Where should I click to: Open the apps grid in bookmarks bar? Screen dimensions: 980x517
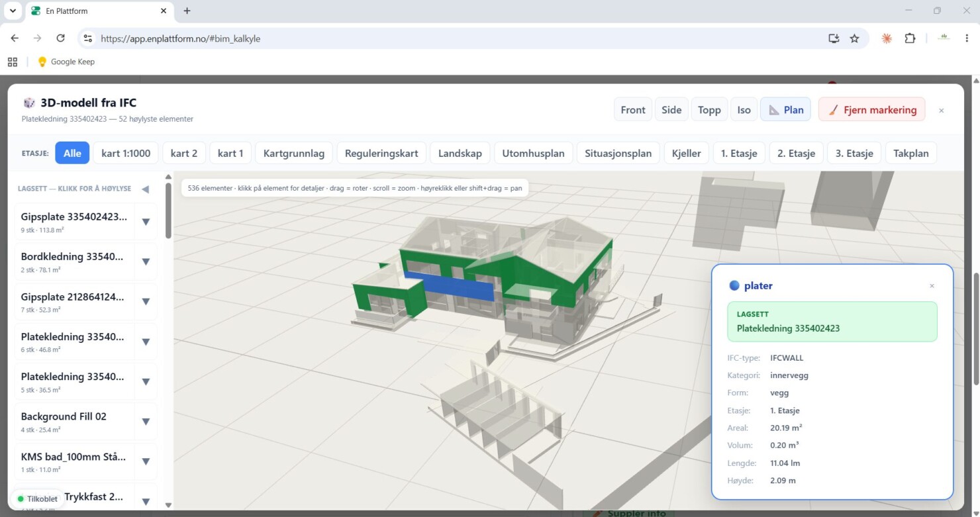pos(13,62)
